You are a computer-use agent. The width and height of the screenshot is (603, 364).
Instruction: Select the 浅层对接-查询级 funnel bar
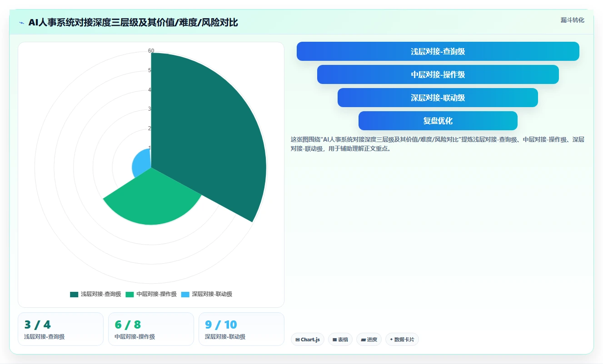[438, 51]
